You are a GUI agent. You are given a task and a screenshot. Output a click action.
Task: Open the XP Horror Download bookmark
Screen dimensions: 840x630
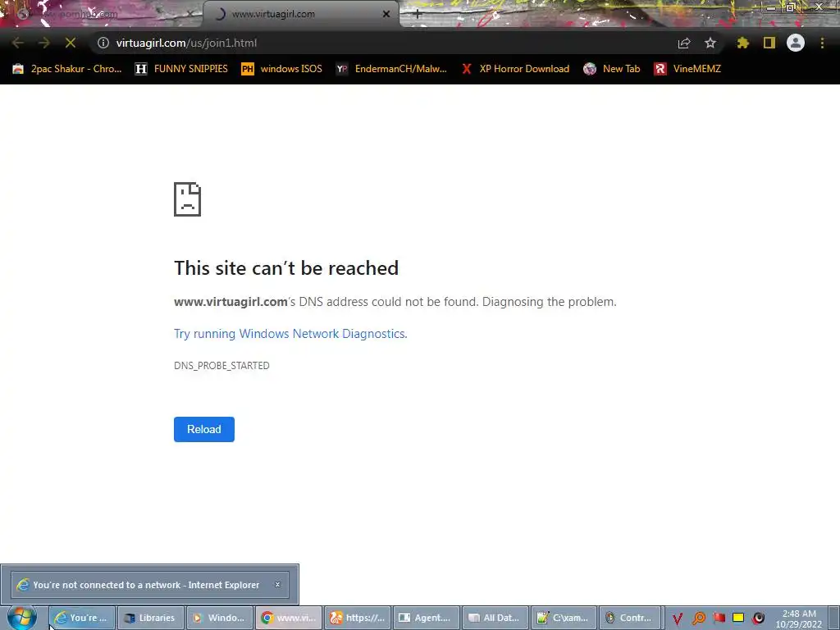click(515, 69)
